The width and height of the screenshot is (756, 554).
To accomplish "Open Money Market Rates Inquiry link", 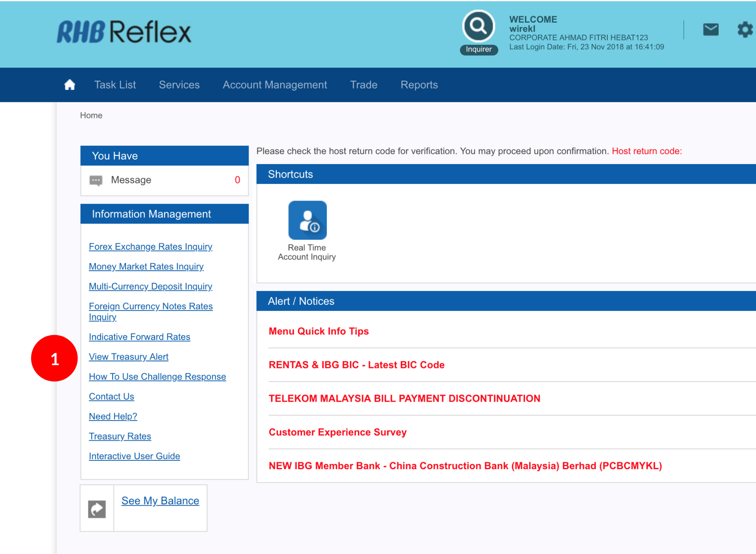I will tap(146, 267).
